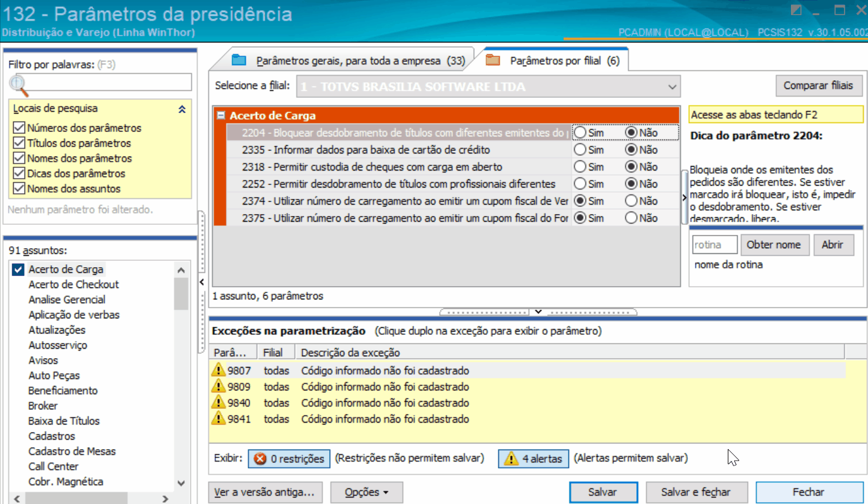
Task: Collapse the Acerto de Carga group with minus box
Action: pos(220,116)
